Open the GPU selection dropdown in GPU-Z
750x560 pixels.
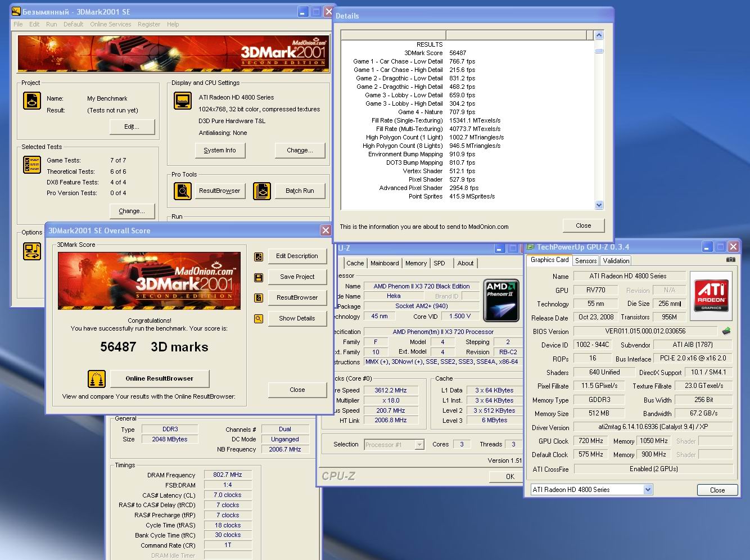pyautogui.click(x=648, y=490)
